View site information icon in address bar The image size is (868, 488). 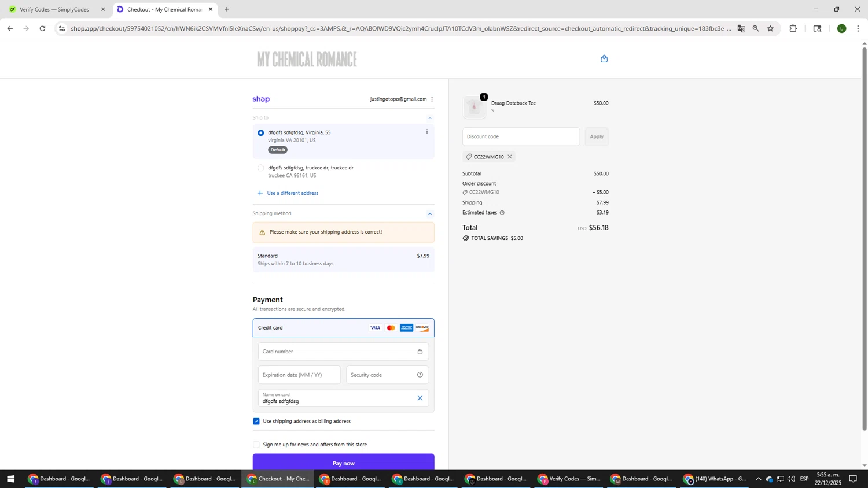coord(62,28)
